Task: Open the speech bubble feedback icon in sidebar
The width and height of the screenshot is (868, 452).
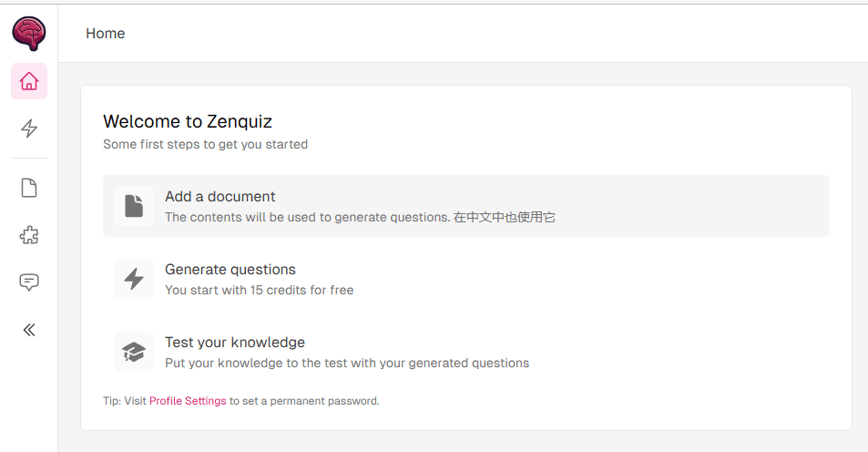Action: [29, 282]
